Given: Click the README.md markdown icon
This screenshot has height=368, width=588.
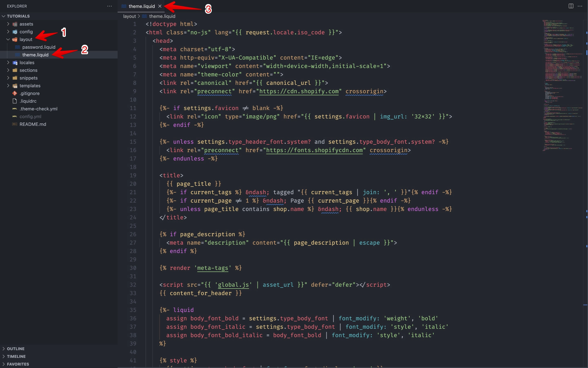Looking at the screenshot, I should click(x=15, y=124).
